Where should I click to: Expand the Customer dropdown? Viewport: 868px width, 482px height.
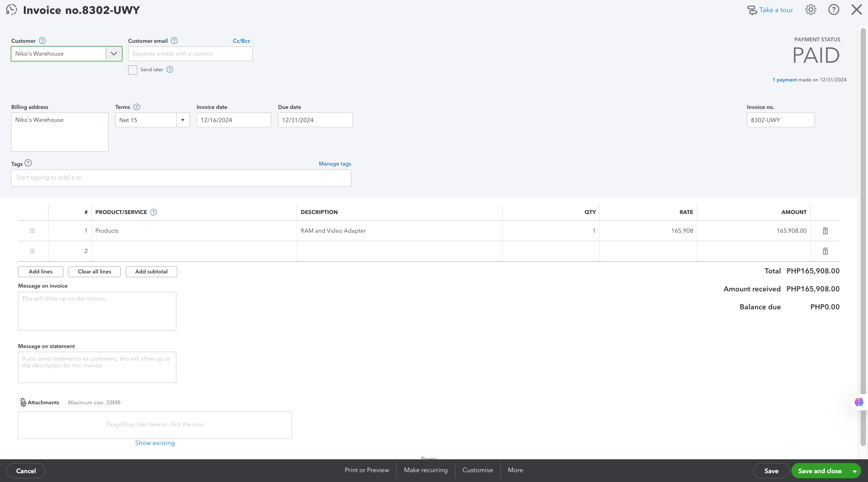click(114, 54)
